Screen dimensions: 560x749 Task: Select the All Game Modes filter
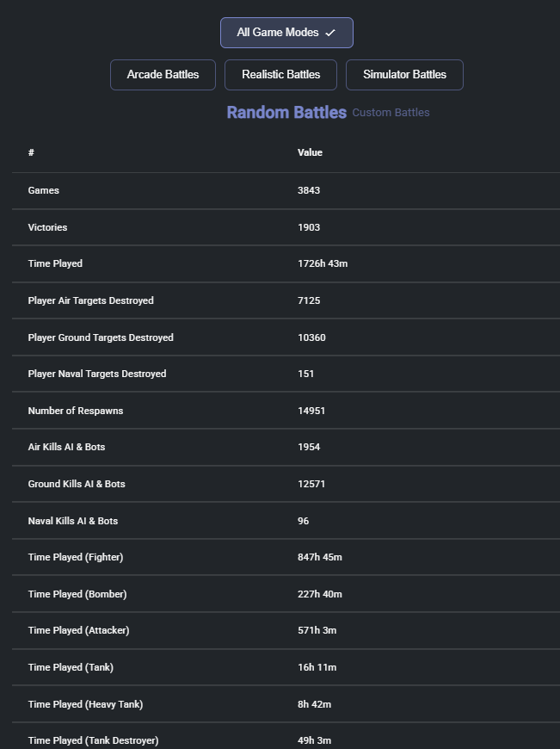[286, 33]
